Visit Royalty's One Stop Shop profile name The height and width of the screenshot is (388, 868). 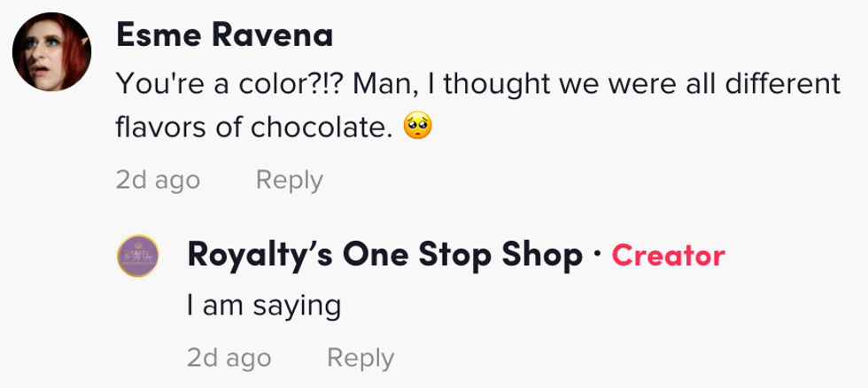point(385,256)
